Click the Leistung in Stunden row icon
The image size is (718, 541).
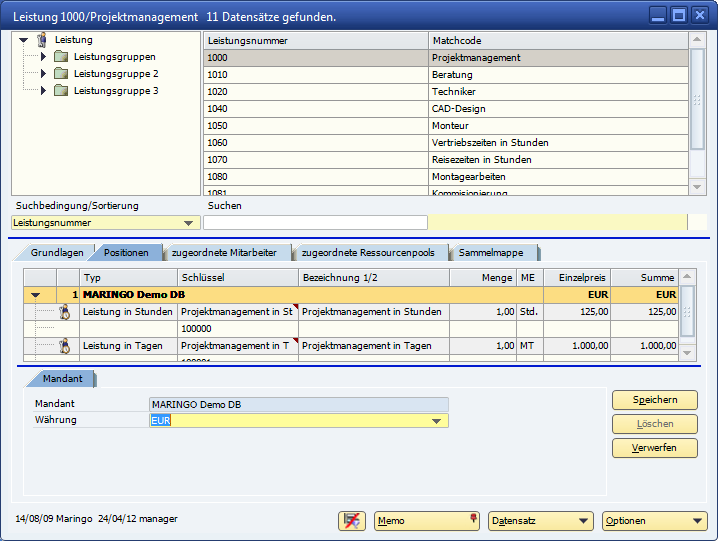(x=64, y=312)
